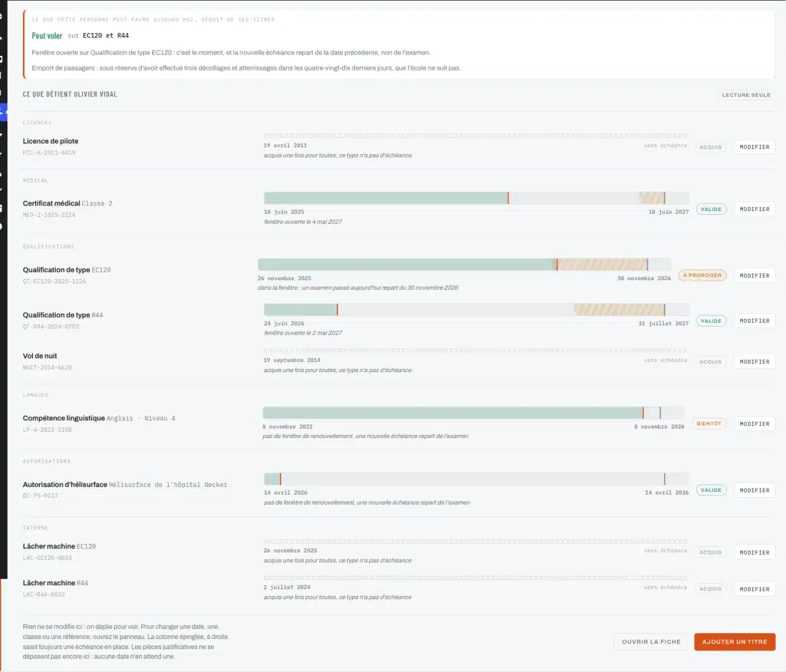Click the expiry date 8 novembre 2026

pyautogui.click(x=659, y=427)
